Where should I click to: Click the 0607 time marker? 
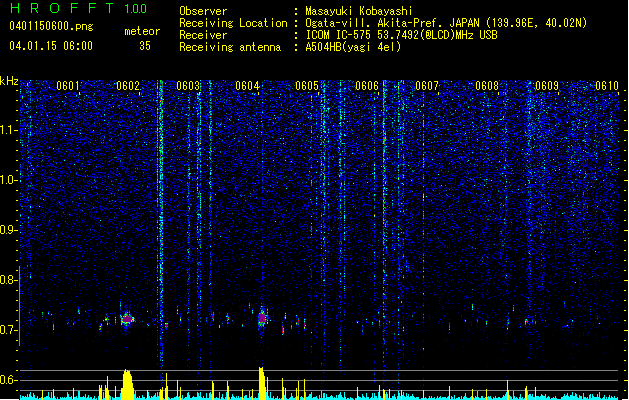(x=427, y=86)
